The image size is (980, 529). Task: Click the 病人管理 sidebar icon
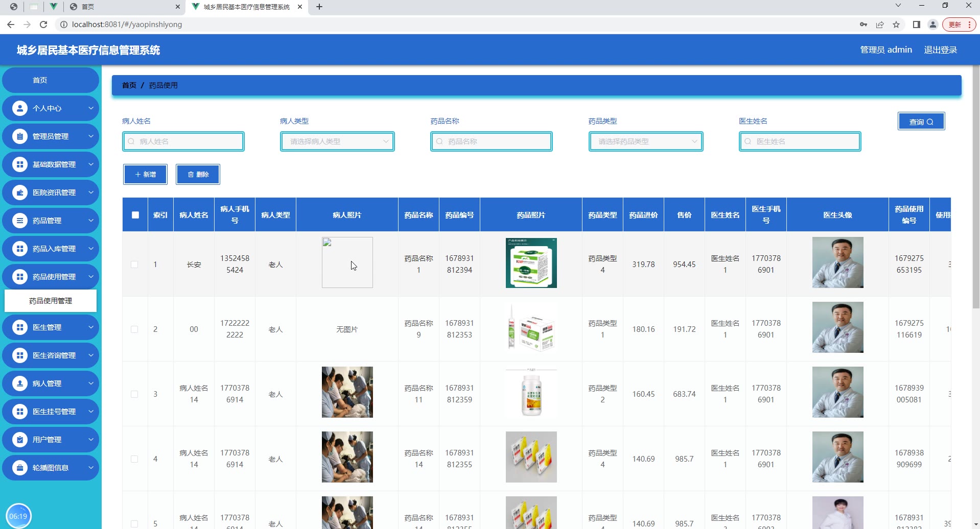(20, 383)
